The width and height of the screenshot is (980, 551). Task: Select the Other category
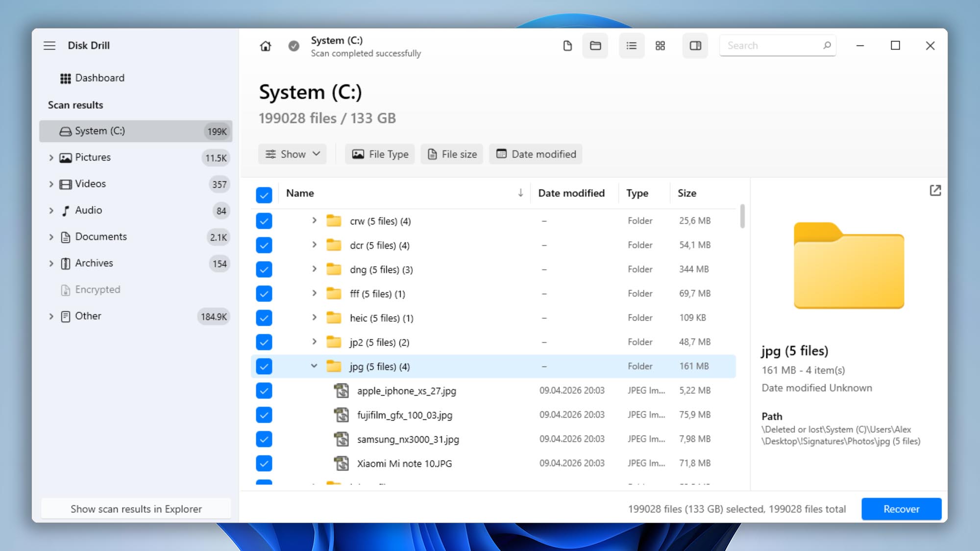(136, 316)
